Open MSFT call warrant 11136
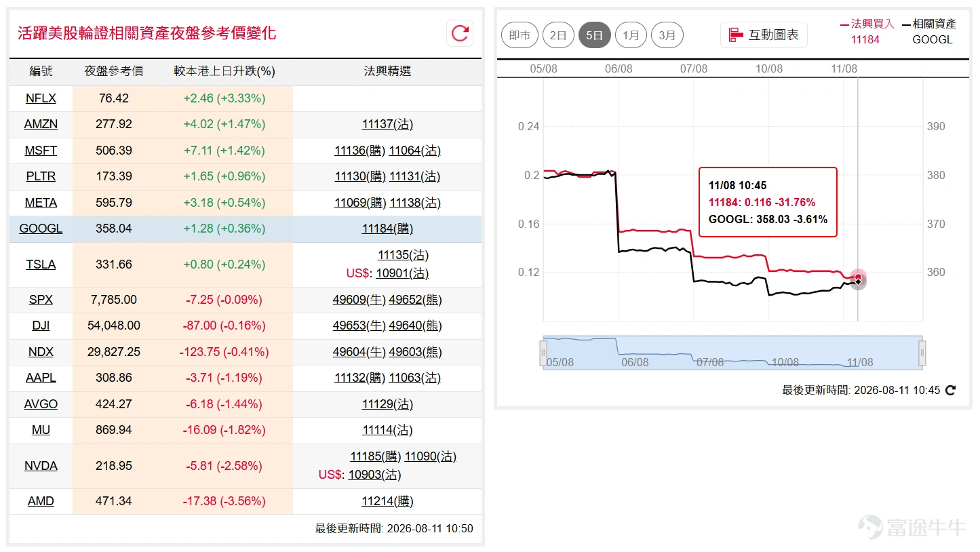 pyautogui.click(x=360, y=151)
